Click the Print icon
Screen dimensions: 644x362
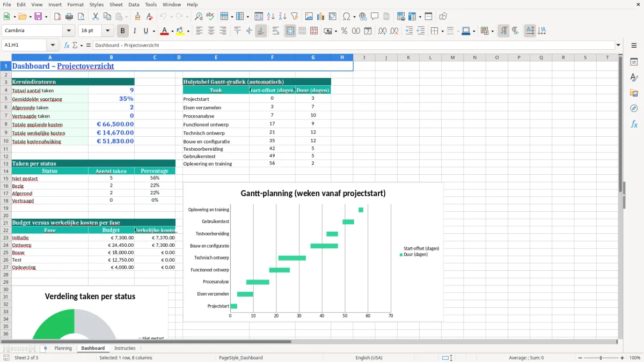[x=69, y=17]
